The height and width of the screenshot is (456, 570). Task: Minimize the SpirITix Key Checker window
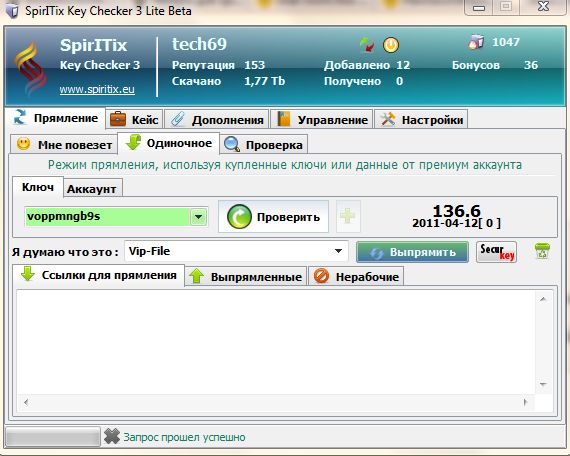[x=479, y=8]
